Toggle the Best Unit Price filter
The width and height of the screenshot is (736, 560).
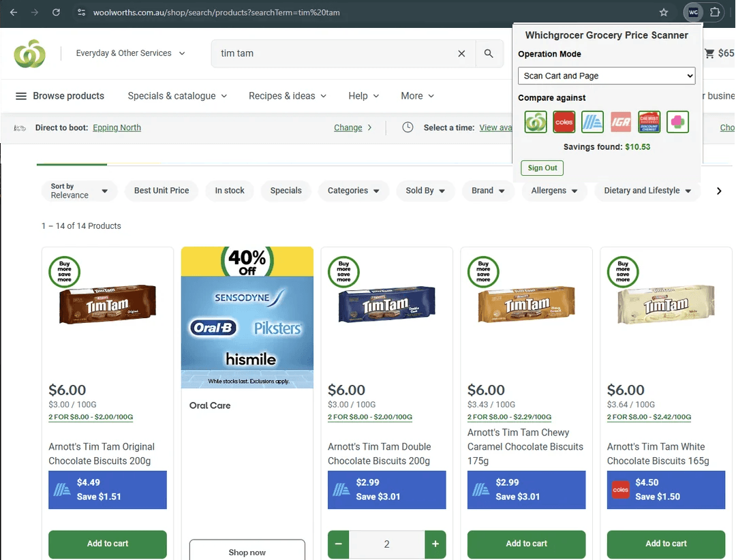click(x=162, y=191)
